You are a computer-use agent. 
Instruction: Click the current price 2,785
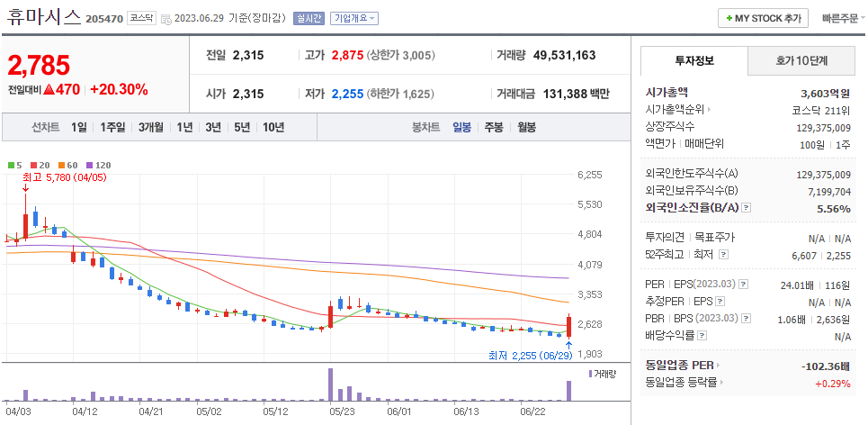pyautogui.click(x=39, y=66)
